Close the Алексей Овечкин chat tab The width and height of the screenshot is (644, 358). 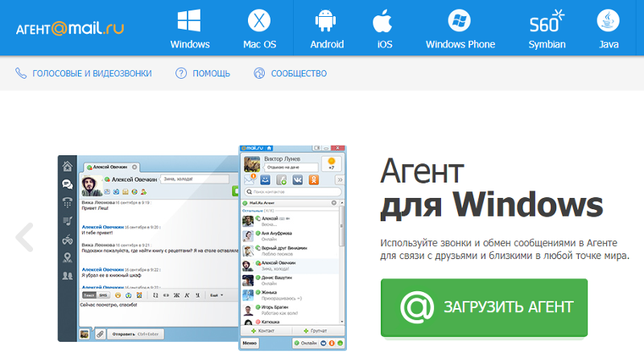coord(134,167)
